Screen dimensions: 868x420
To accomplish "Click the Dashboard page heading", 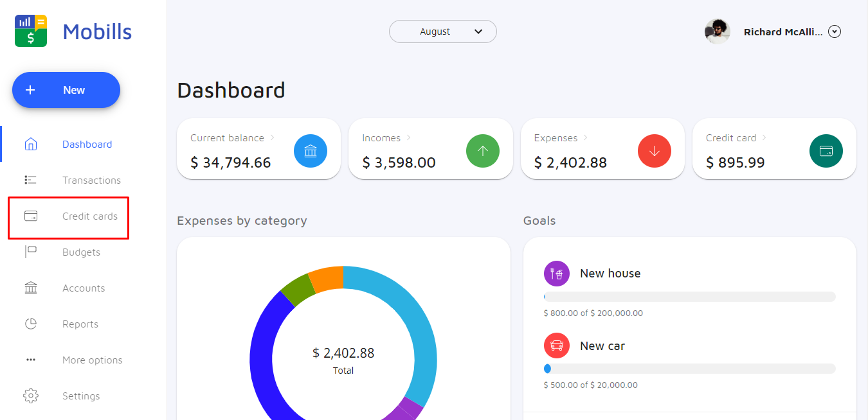I will click(x=231, y=91).
